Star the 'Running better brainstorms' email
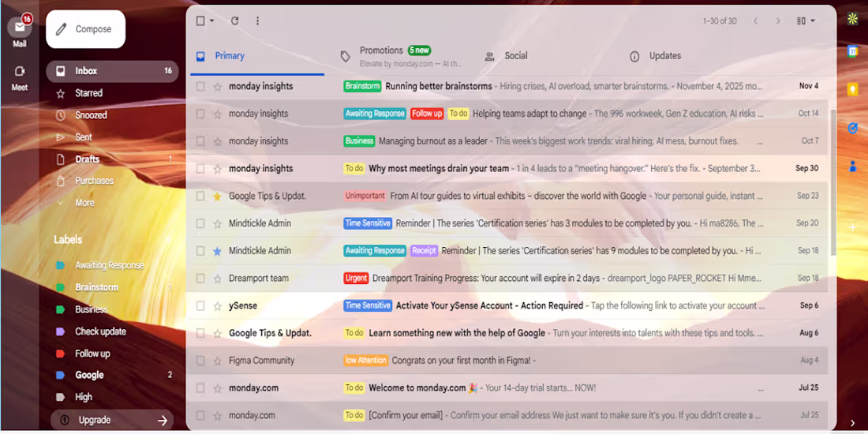868x434 pixels. 217,86
